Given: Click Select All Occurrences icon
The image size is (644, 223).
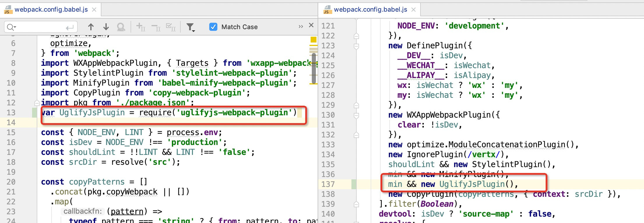Looking at the screenshot, I should pos(171,27).
